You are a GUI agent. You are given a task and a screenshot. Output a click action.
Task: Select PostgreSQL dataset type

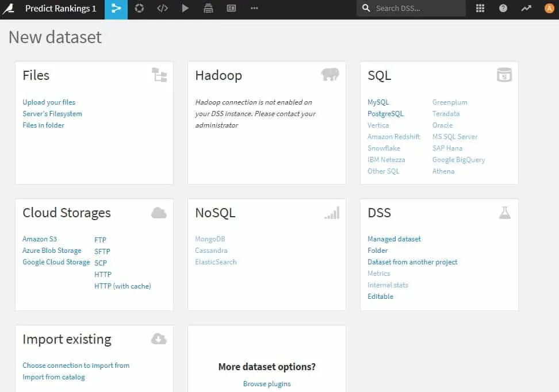click(x=385, y=114)
